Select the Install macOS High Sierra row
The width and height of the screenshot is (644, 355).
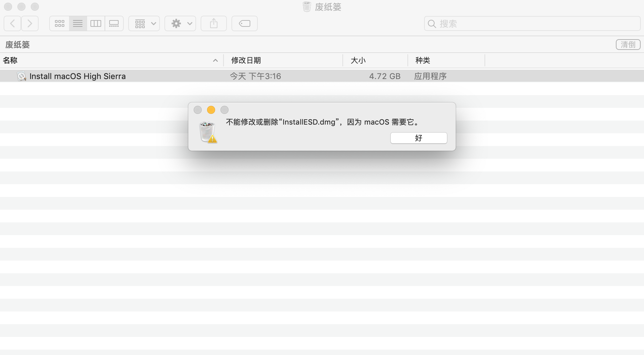point(322,76)
